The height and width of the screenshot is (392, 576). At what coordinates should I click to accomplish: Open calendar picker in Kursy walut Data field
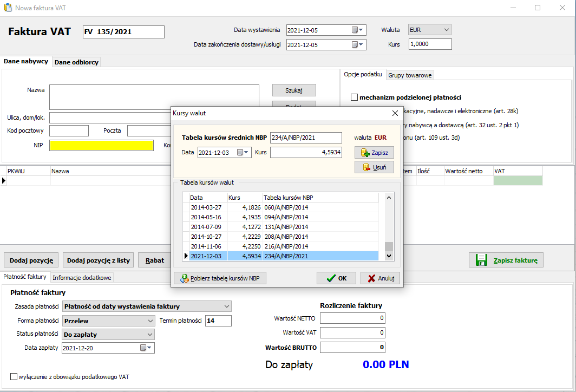(x=243, y=153)
